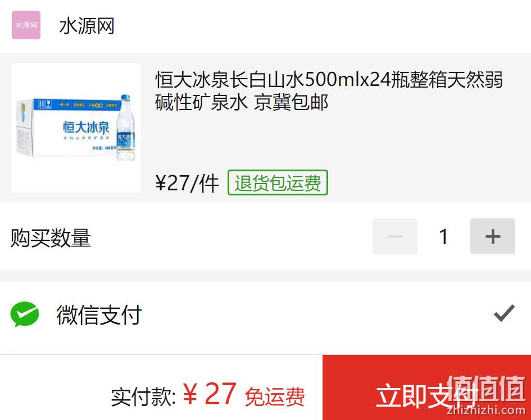This screenshot has height=420, width=531.
Task: Tap the water bottle in product image
Action: 126,127
